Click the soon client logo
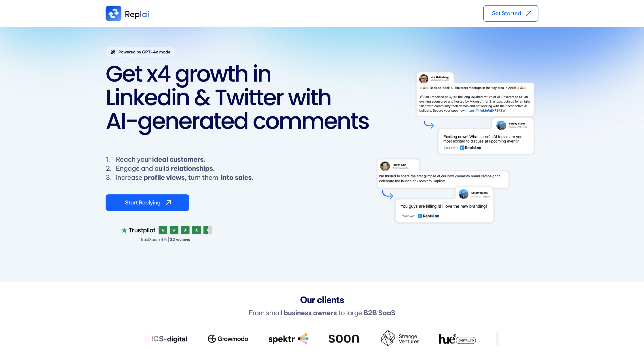The width and height of the screenshot is (644, 362). 343,339
